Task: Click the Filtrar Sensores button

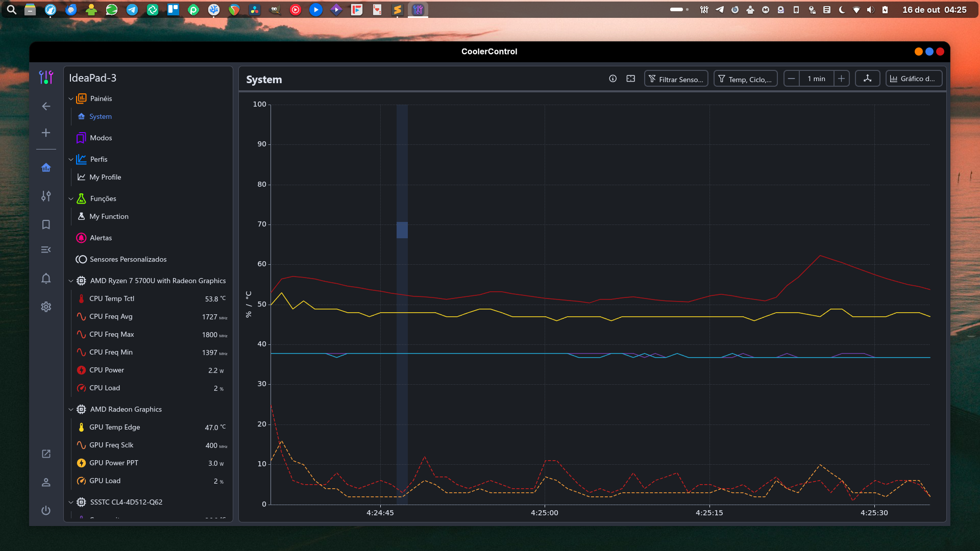Action: click(676, 79)
